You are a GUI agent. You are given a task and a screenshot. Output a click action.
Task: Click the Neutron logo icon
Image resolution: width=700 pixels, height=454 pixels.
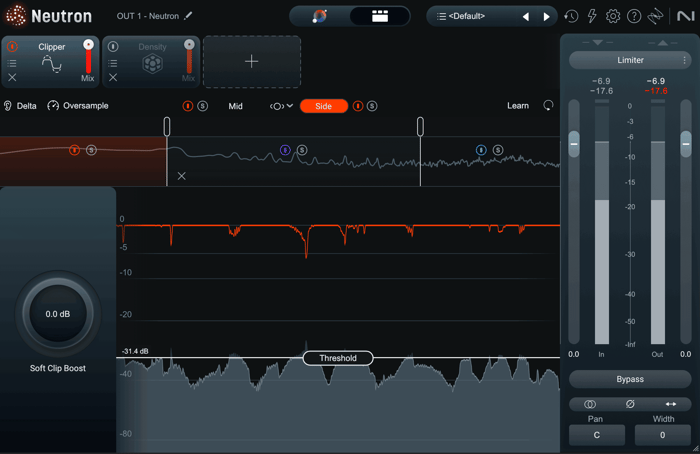point(16,16)
